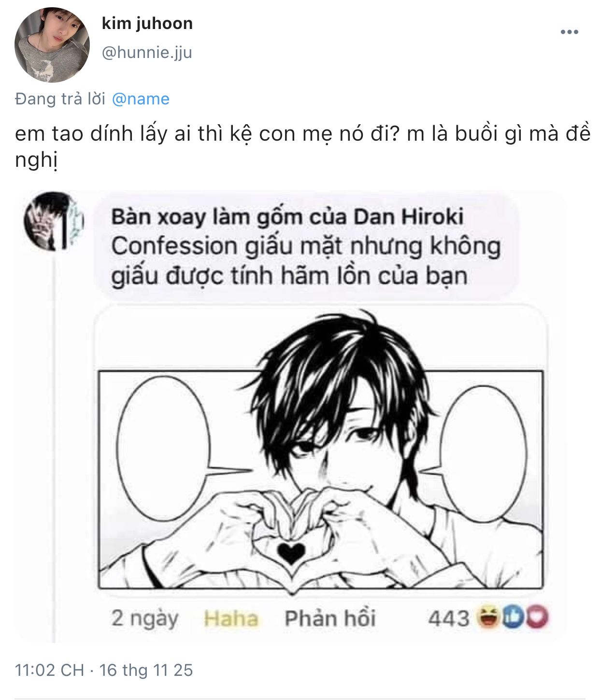Click the Phản hồi reply button
Viewport: 600px width, 700px height.
(x=330, y=618)
